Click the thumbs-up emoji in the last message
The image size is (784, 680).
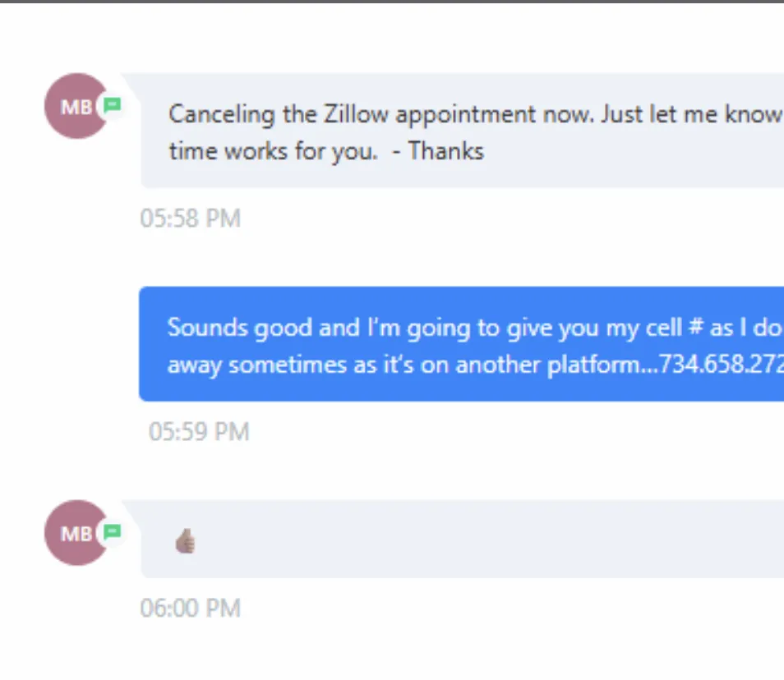(x=186, y=540)
